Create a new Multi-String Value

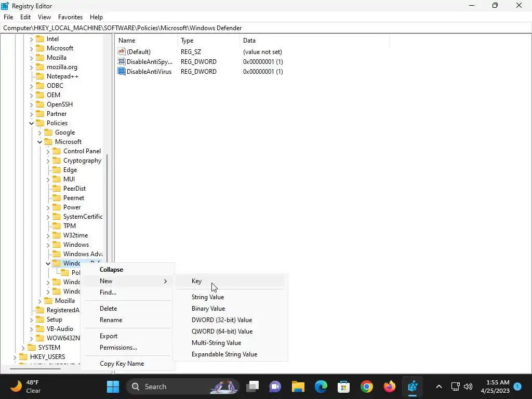pyautogui.click(x=217, y=343)
